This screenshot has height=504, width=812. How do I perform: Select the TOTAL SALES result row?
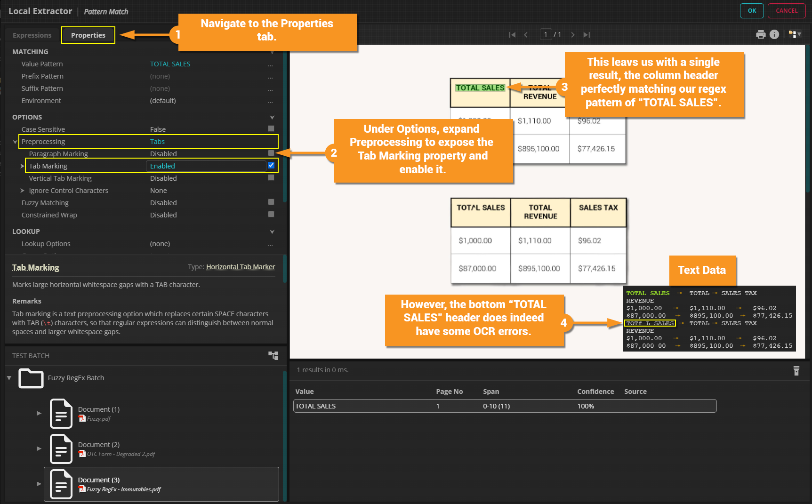pos(505,406)
